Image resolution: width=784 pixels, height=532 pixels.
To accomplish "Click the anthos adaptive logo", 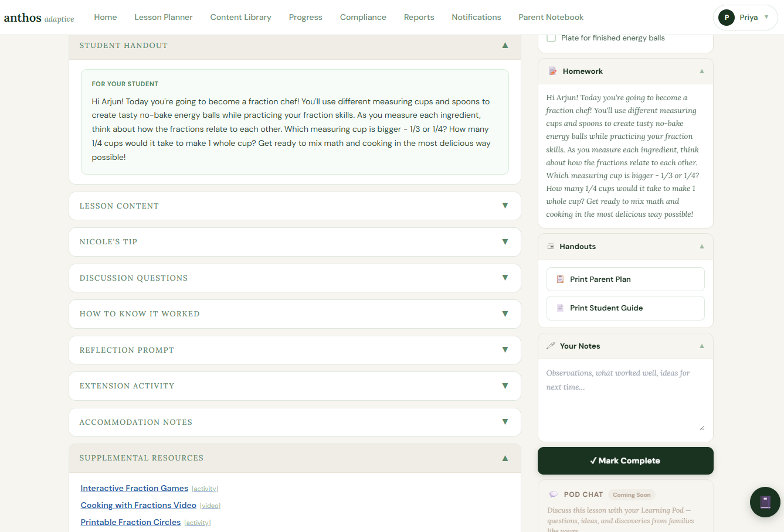I will [39, 18].
